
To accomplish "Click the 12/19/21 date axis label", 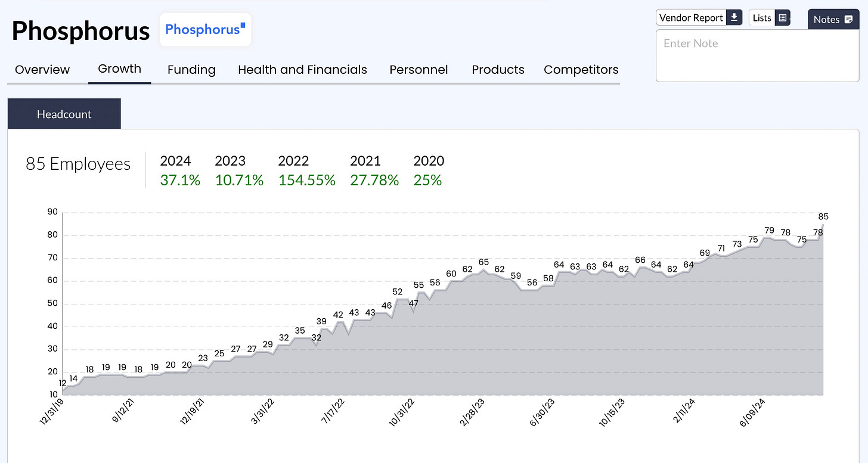I will (x=193, y=412).
